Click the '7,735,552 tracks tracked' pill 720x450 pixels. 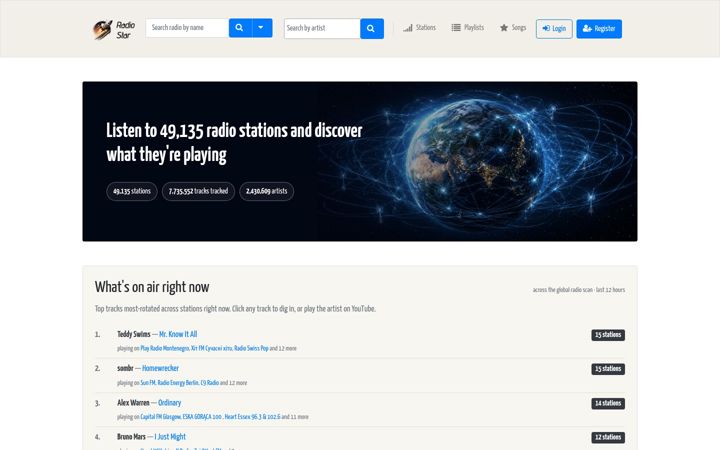point(198,191)
